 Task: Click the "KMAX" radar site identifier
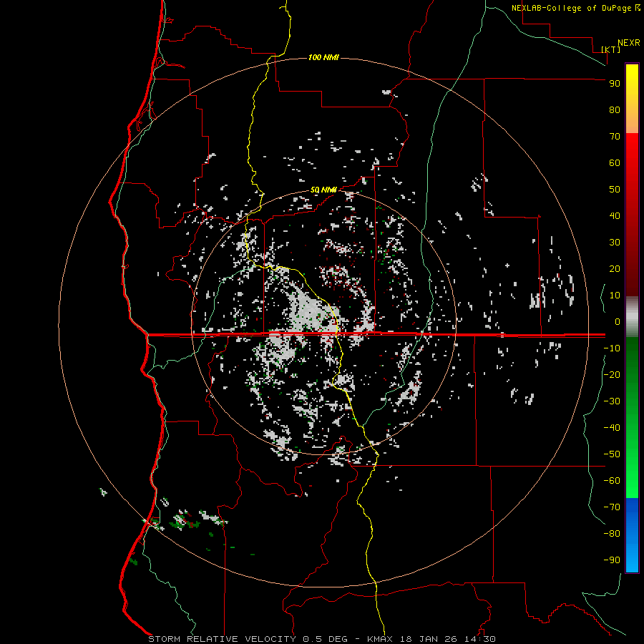pos(379,639)
